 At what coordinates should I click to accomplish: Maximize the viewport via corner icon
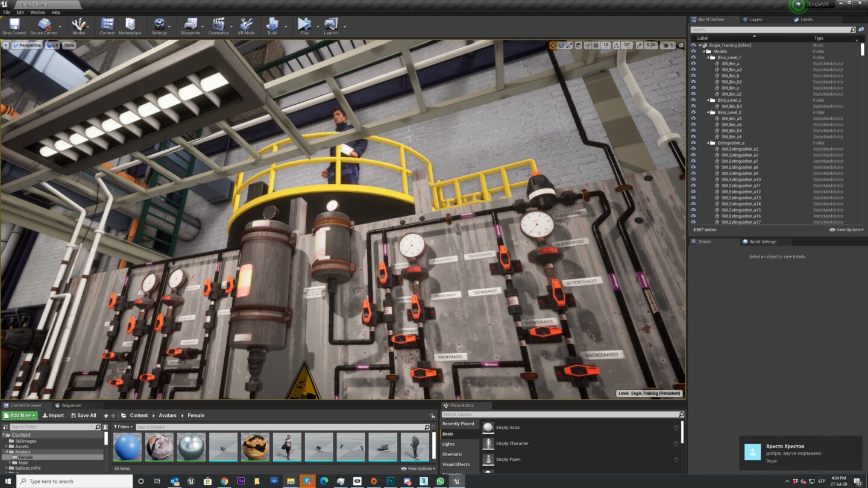pos(681,45)
